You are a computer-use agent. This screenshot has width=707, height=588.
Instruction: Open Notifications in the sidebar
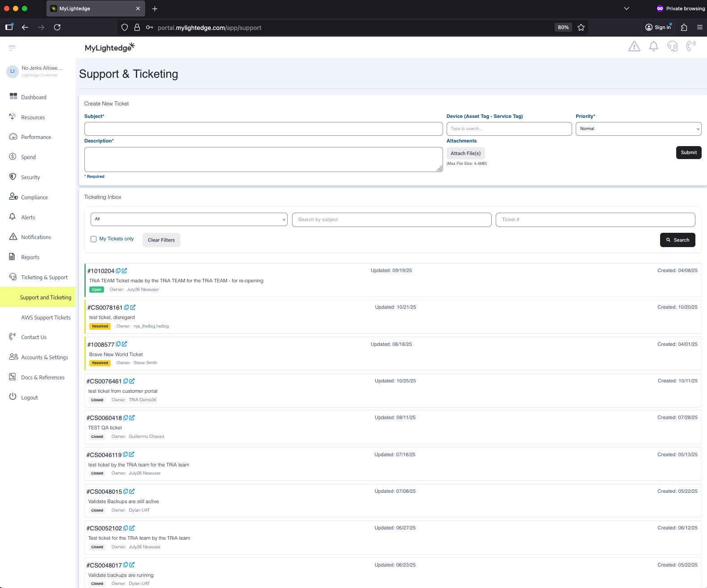36,237
